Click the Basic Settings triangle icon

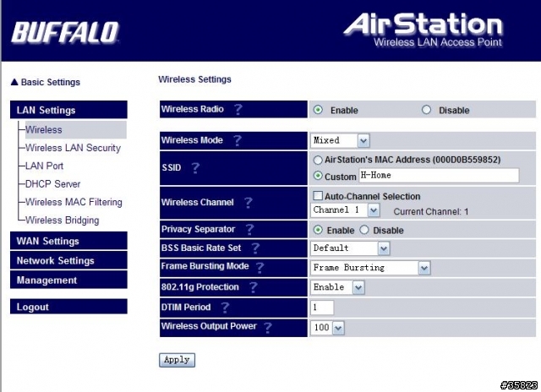pyautogui.click(x=14, y=82)
